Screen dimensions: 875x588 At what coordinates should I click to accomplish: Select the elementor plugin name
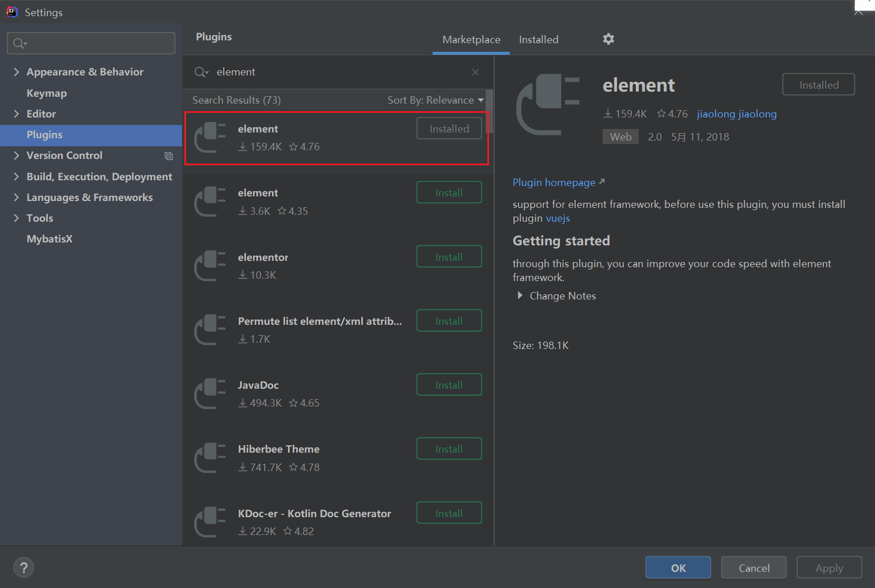click(263, 257)
